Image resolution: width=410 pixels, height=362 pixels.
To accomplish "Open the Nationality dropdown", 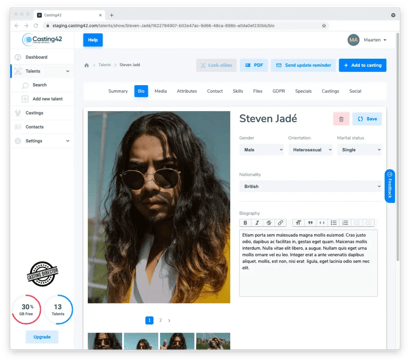I will click(310, 186).
